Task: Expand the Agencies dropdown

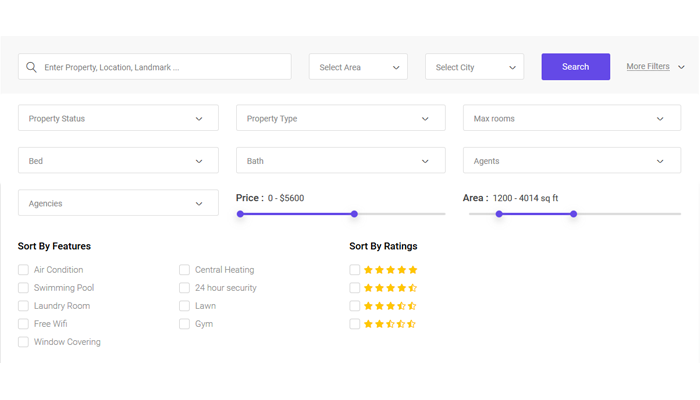Action: click(118, 203)
